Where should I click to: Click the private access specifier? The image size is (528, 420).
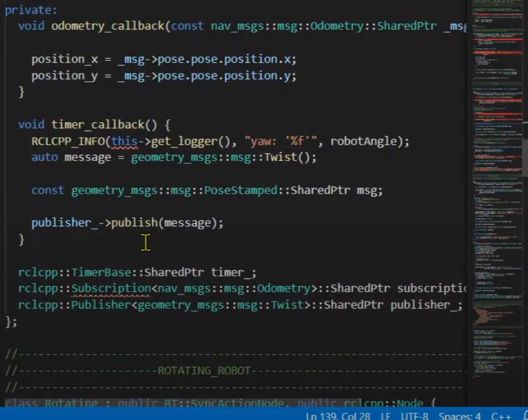point(31,10)
